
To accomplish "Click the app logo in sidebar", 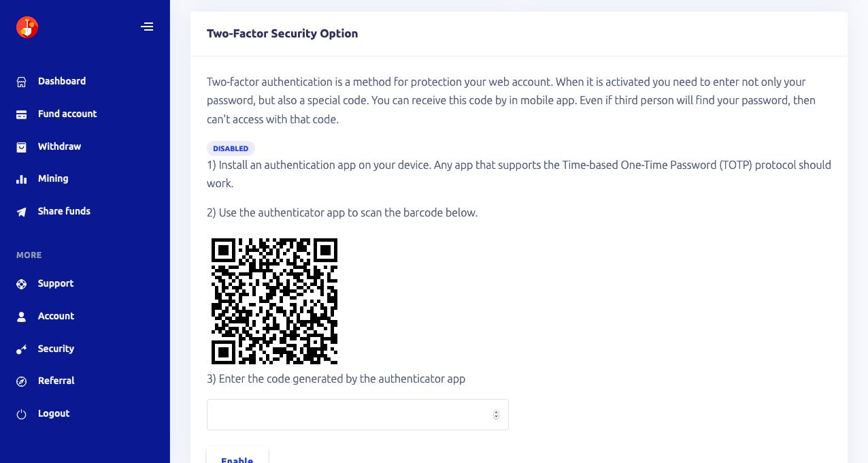I will tap(27, 27).
